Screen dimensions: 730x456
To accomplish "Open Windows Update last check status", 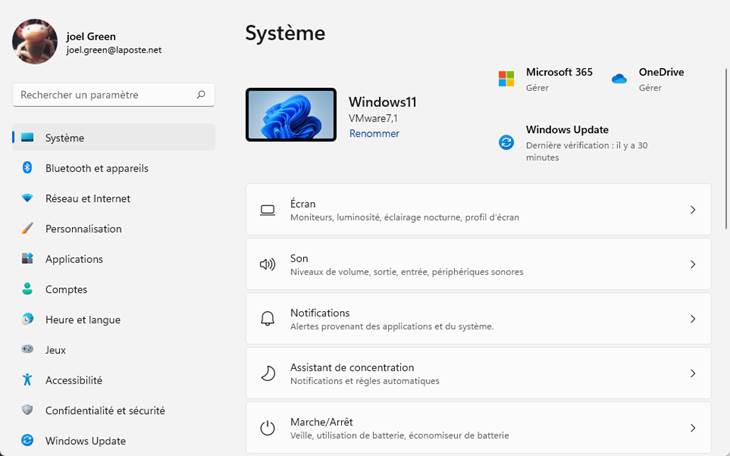I will 587,151.
